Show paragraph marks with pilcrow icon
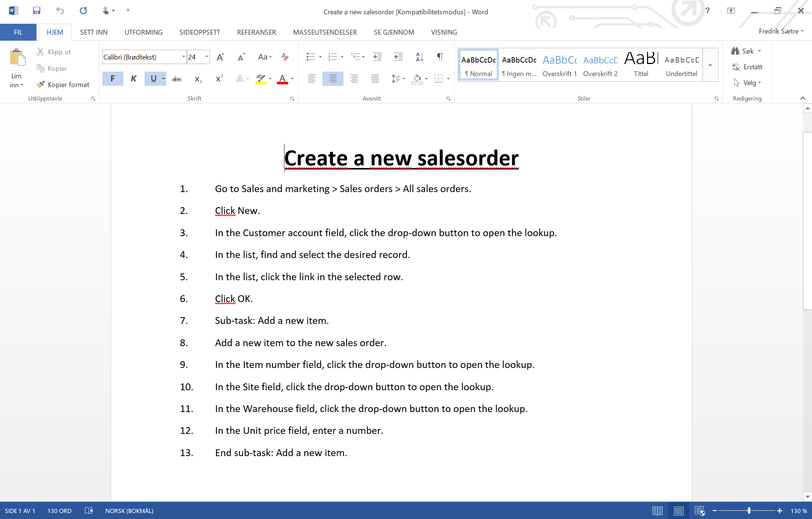 pyautogui.click(x=439, y=57)
